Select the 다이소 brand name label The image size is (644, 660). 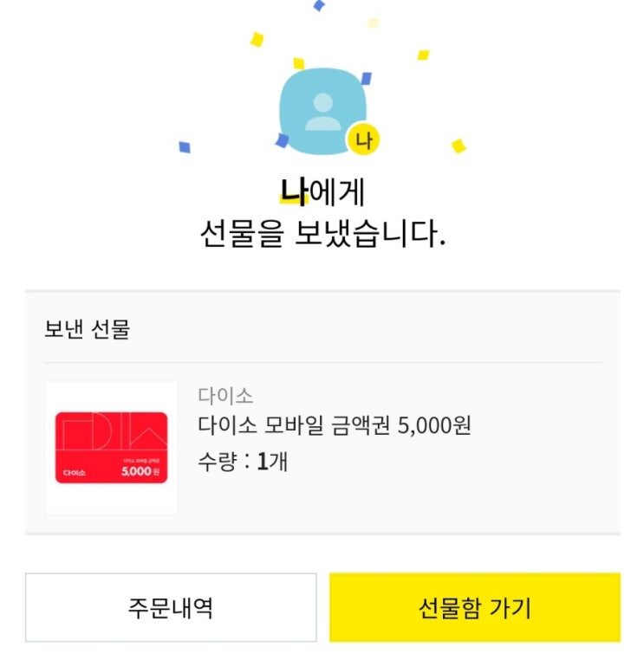[225, 396]
